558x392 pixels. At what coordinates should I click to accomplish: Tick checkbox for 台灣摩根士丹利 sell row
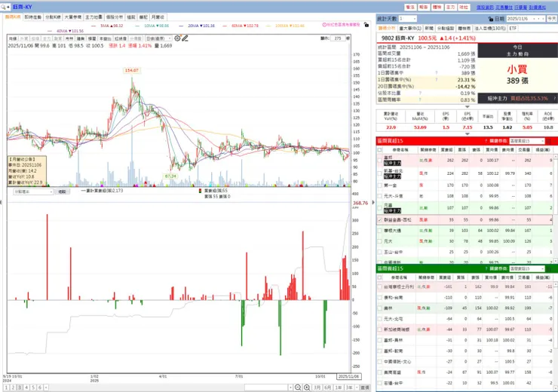[380, 286]
